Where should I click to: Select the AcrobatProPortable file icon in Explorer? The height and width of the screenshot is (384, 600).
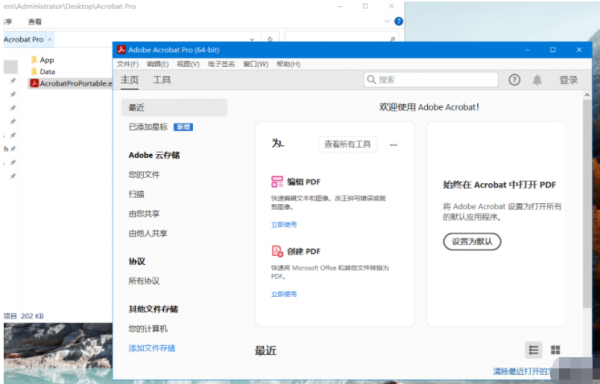pos(34,83)
